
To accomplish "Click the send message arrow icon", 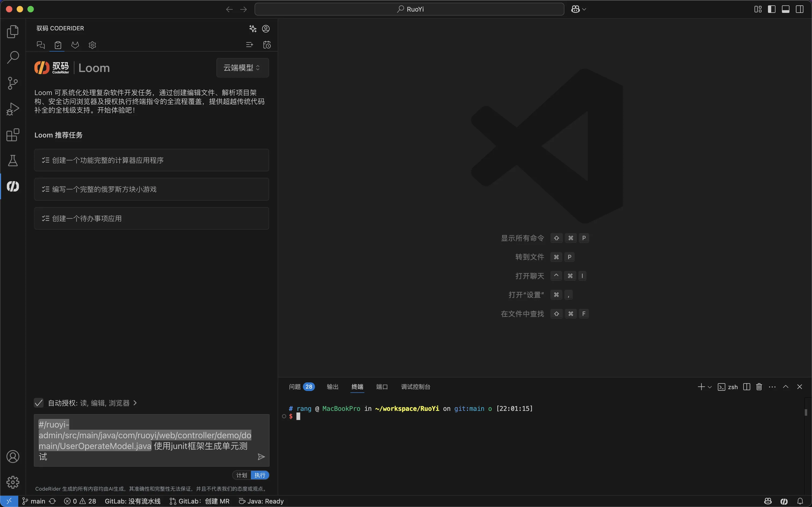I will click(x=261, y=457).
